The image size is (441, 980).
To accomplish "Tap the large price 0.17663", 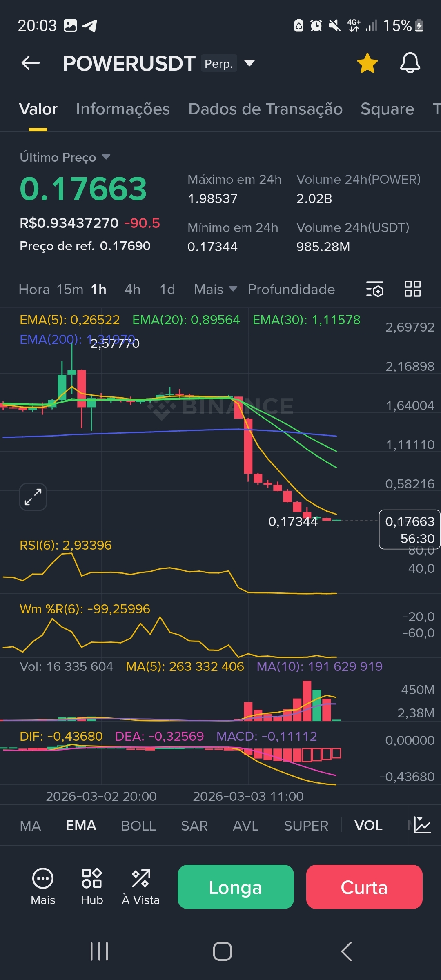I will 83,189.
